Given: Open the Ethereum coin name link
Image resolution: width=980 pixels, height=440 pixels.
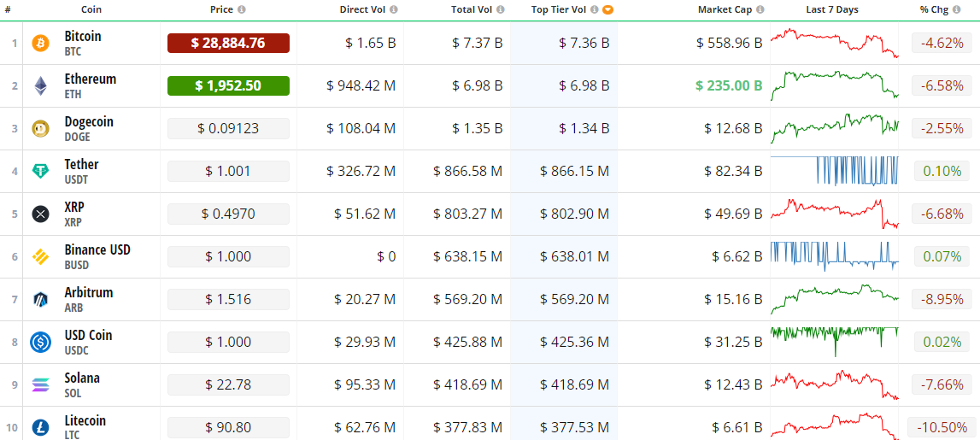Looking at the screenshot, I should (x=90, y=79).
